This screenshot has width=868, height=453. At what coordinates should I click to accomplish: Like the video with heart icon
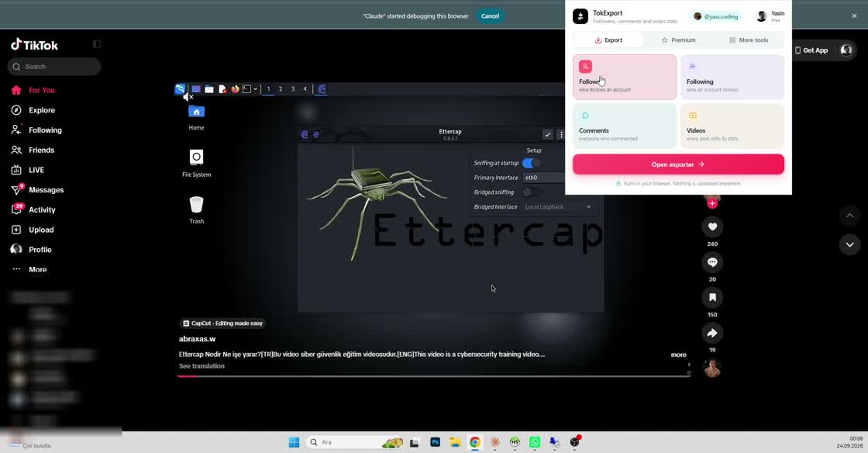click(712, 226)
